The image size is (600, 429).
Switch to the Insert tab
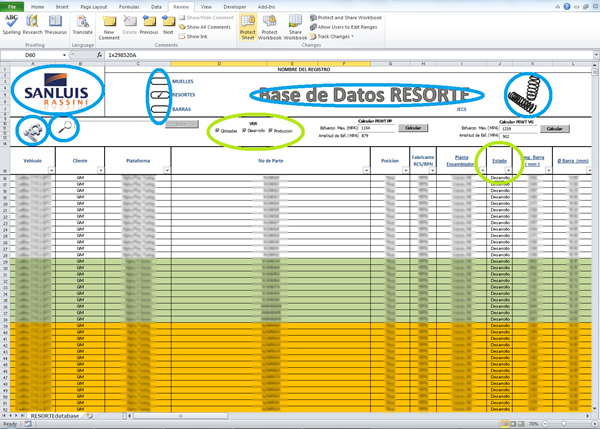(x=62, y=7)
